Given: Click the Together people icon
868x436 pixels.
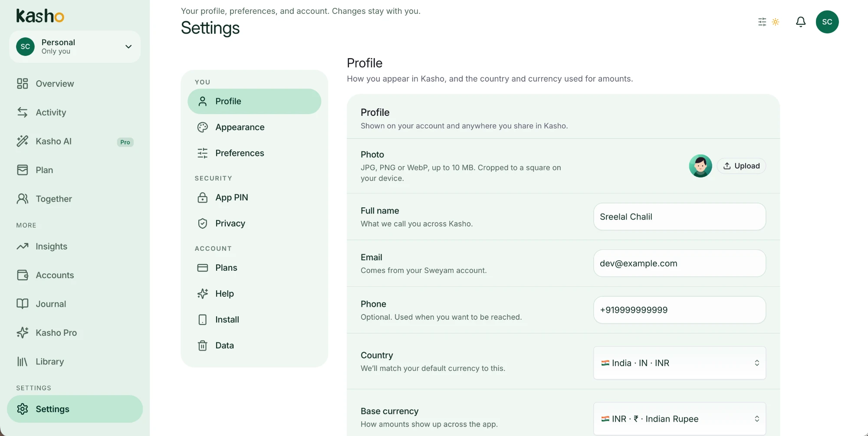Looking at the screenshot, I should tap(23, 199).
